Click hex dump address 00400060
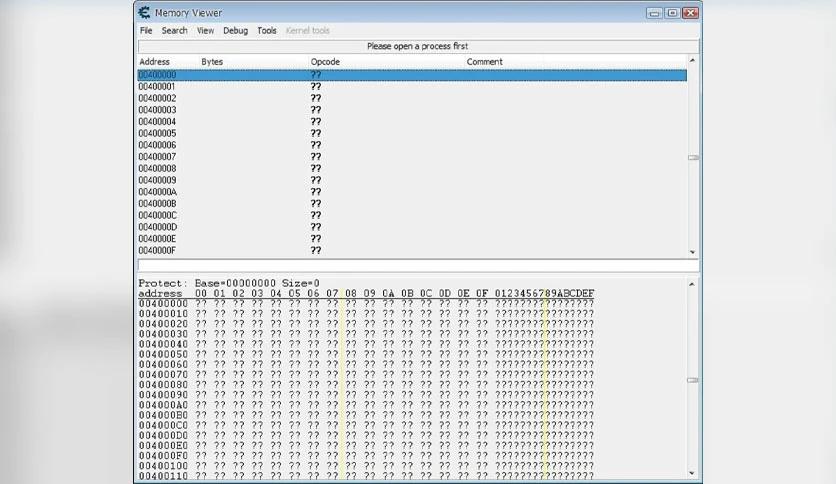Viewport: 836px width, 484px height. click(163, 365)
